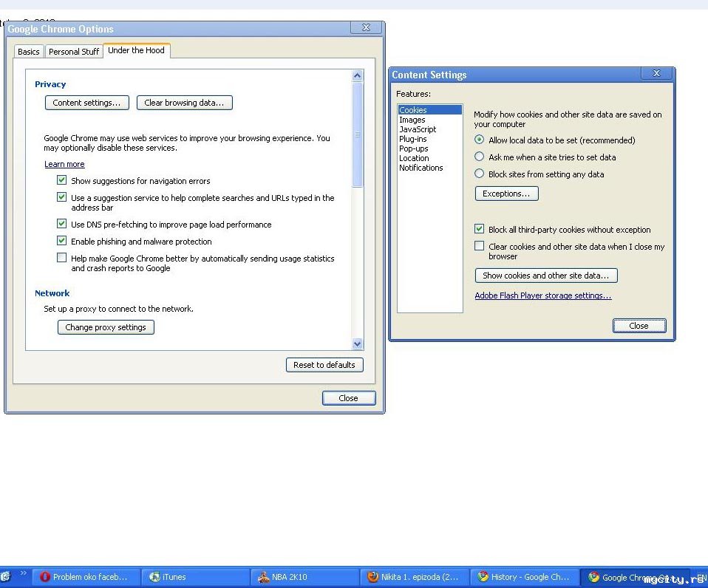This screenshot has width=708, height=588.
Task: Click Change proxy settings button
Action: click(106, 327)
